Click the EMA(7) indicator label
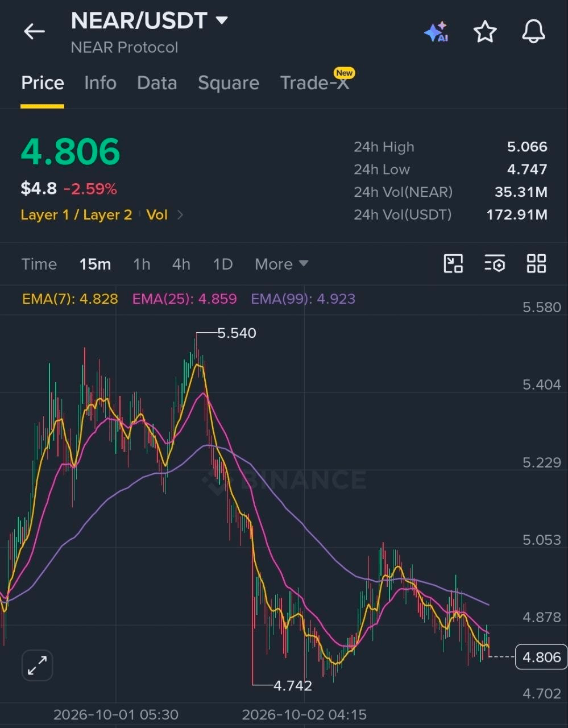Viewport: 568px width, 728px height. pos(70,299)
